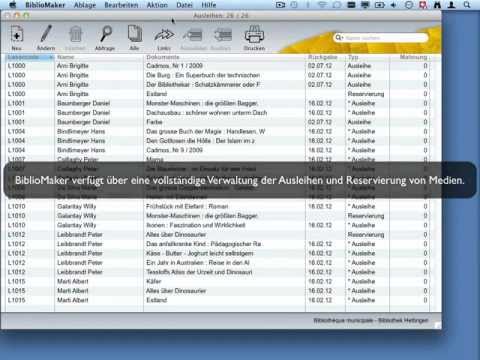
Task: Select Marti Albert's 'Estland' row
Action: coord(218,300)
